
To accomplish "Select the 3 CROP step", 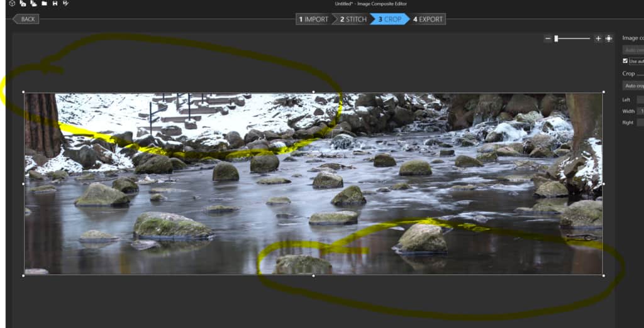I will (389, 19).
